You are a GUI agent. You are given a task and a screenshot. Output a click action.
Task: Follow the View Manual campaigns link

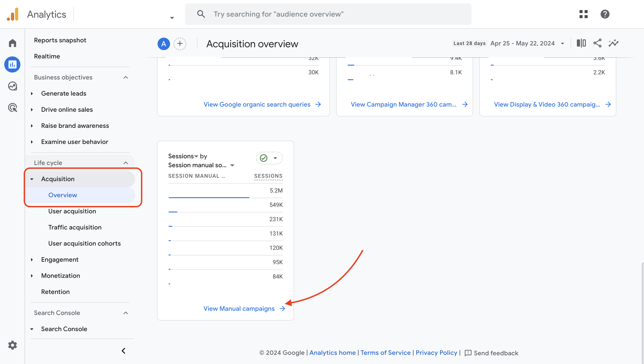point(239,308)
